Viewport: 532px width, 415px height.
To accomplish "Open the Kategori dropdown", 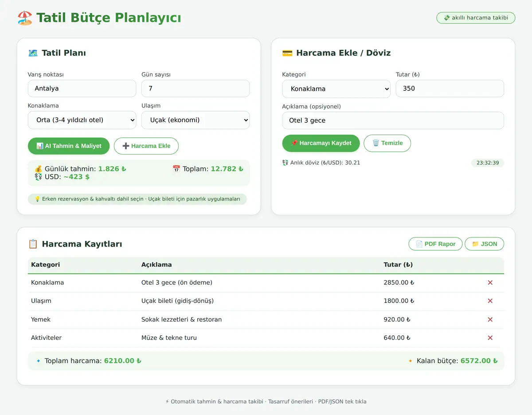I will click(x=336, y=89).
